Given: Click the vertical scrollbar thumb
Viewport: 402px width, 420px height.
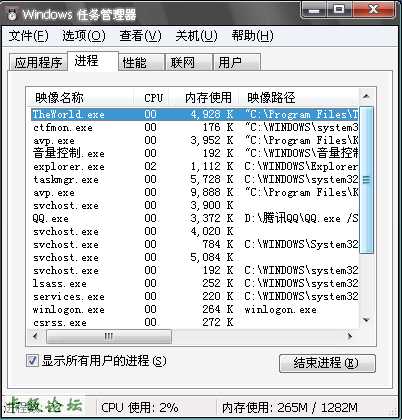Looking at the screenshot, I should tap(366, 180).
